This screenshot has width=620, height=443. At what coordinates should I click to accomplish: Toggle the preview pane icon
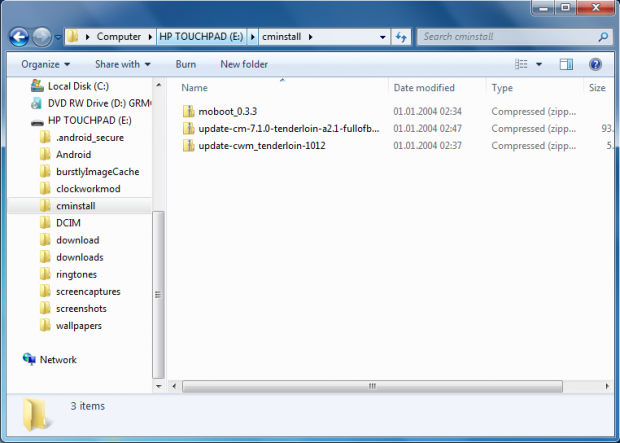pos(566,64)
